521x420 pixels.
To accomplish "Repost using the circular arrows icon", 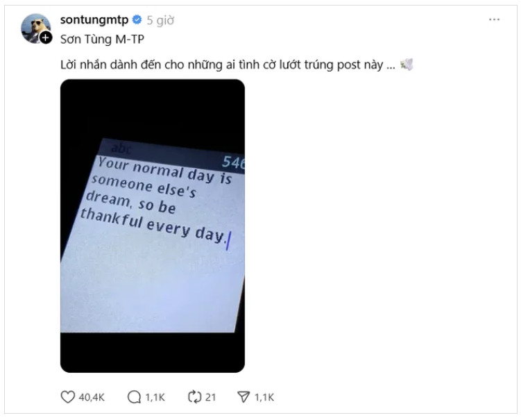I will click(194, 396).
